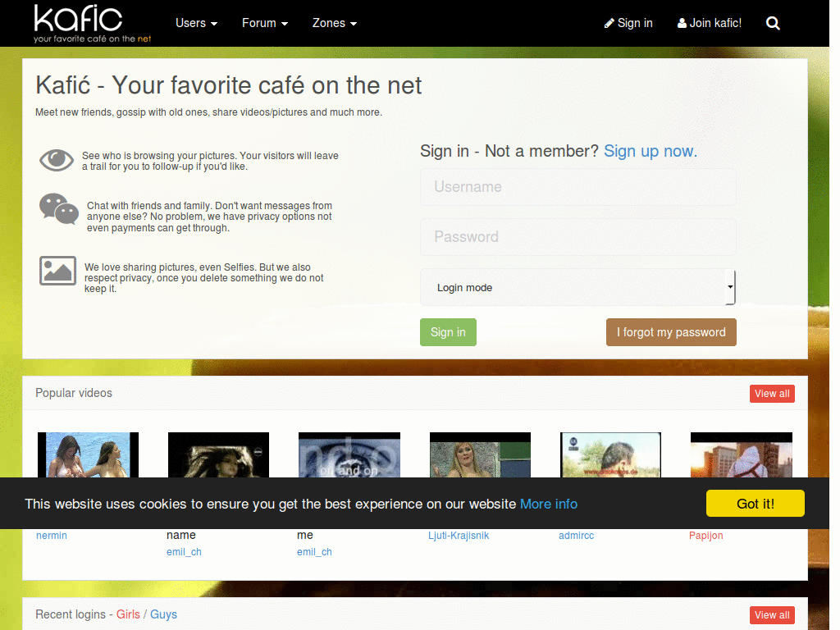Open Ljuti-Krajisnik user link
Viewport: 840px width, 630px height.
coord(459,535)
